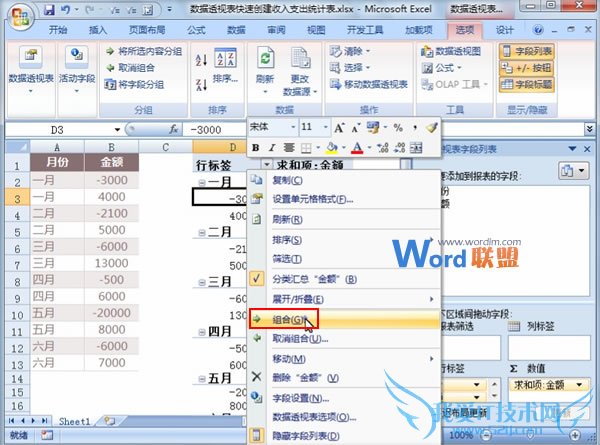Sort descending with the Z-A icon
The image size is (600, 445).
click(x=201, y=84)
